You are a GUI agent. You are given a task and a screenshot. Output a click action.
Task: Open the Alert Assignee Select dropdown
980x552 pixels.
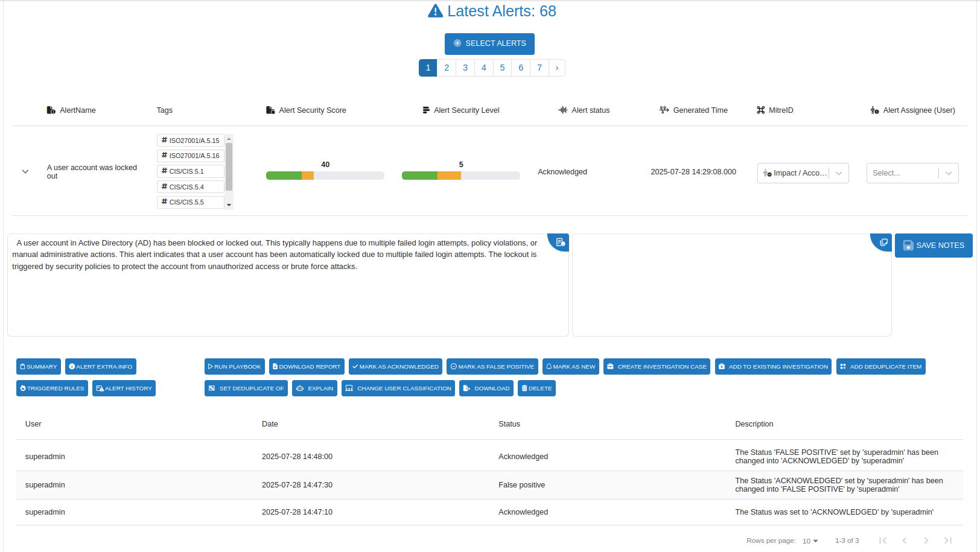[912, 173]
